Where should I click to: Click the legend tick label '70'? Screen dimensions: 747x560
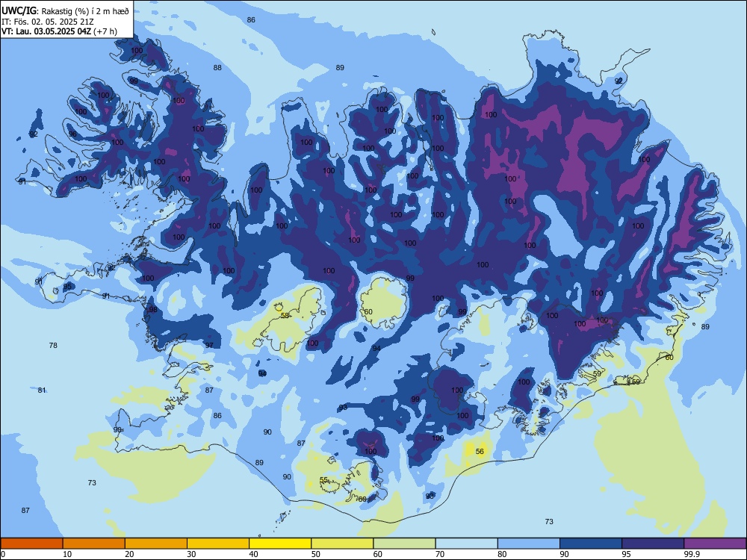pos(440,554)
